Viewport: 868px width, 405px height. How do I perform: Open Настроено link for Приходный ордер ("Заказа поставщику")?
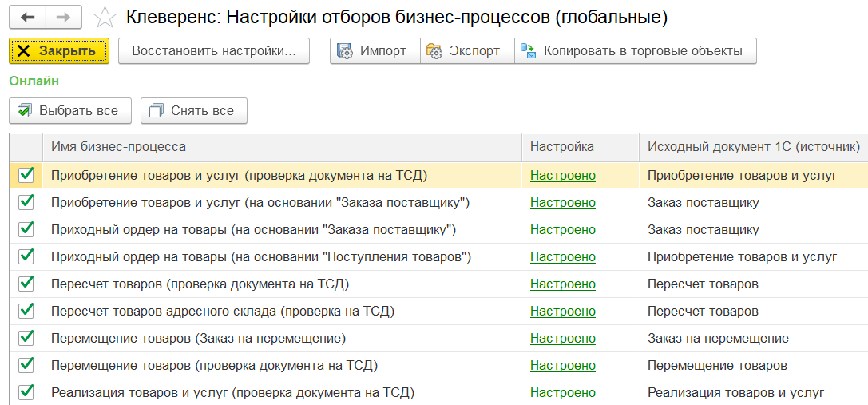click(x=562, y=230)
